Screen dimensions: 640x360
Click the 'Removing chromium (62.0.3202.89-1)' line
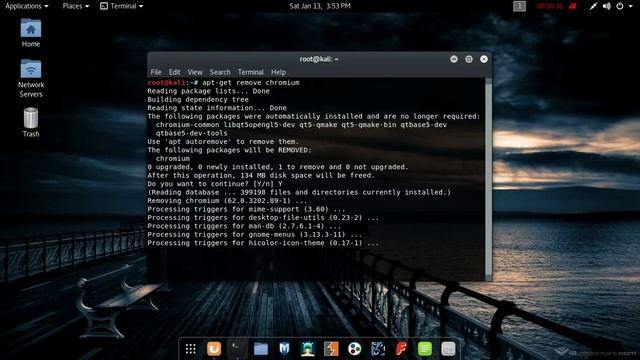click(x=227, y=201)
